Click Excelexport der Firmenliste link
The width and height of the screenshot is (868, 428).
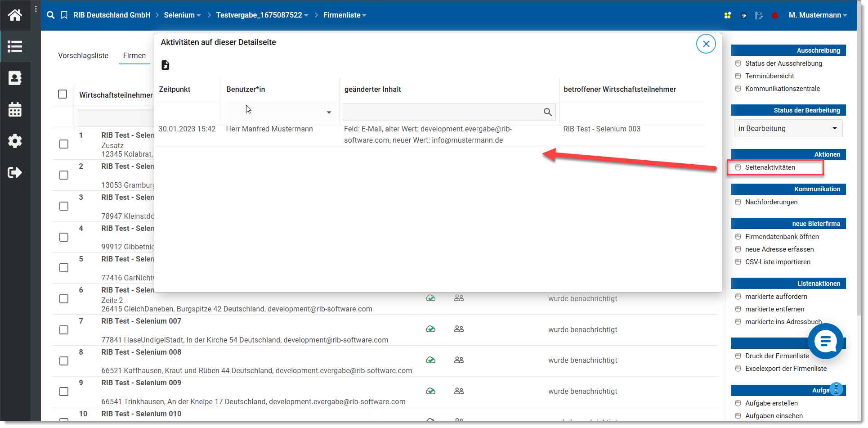coord(786,369)
